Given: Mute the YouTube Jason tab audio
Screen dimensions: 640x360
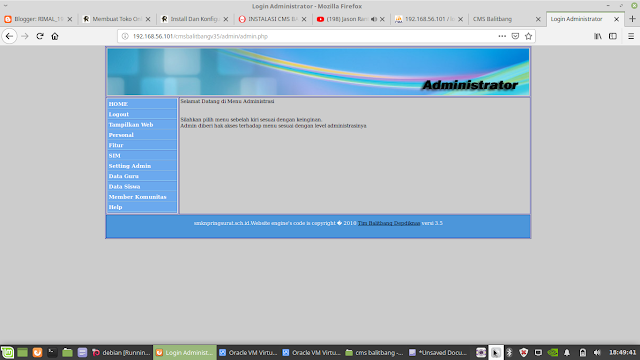Looking at the screenshot, I should tap(373, 19).
